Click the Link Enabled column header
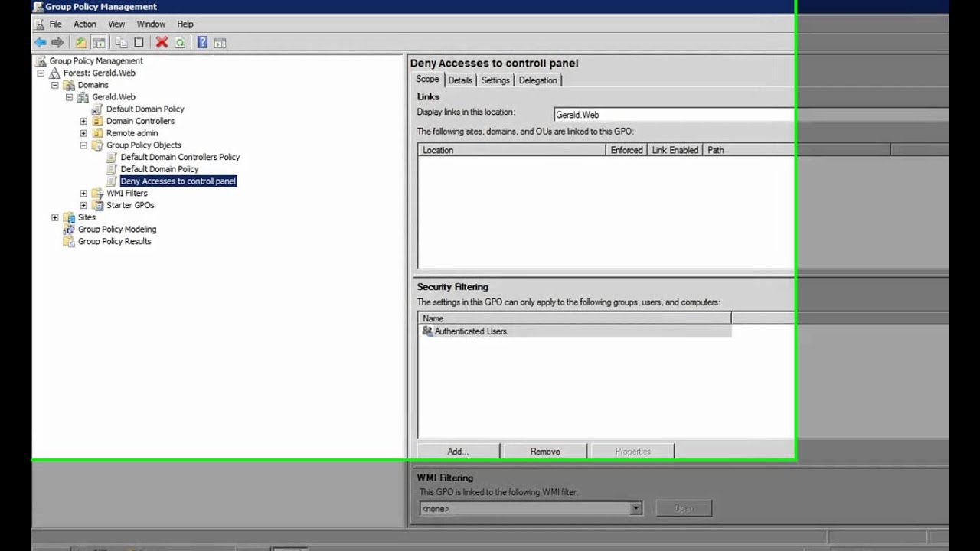Viewport: 980px width, 551px height. coord(675,151)
